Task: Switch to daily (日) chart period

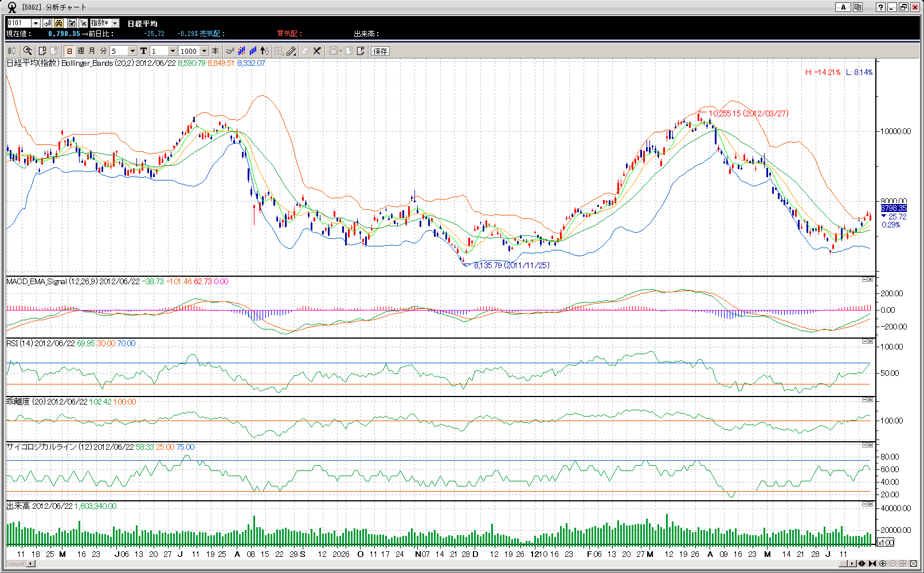Action: tap(69, 51)
